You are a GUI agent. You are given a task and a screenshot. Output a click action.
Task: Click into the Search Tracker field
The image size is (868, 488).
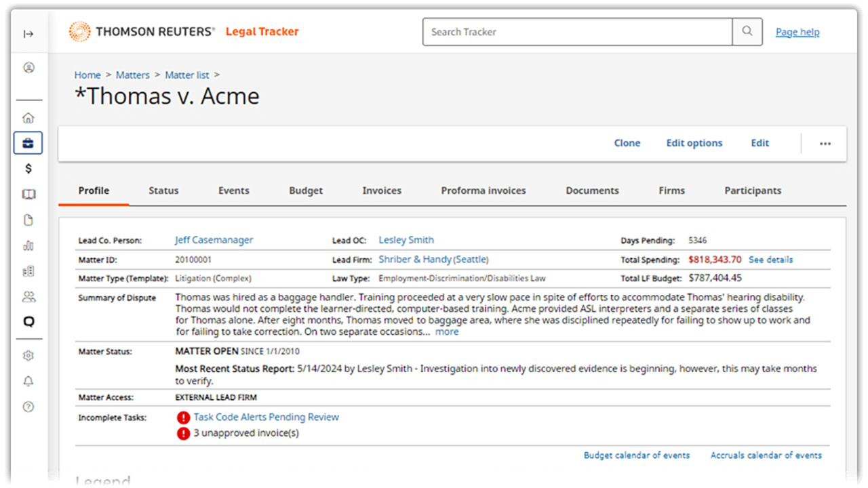click(576, 32)
